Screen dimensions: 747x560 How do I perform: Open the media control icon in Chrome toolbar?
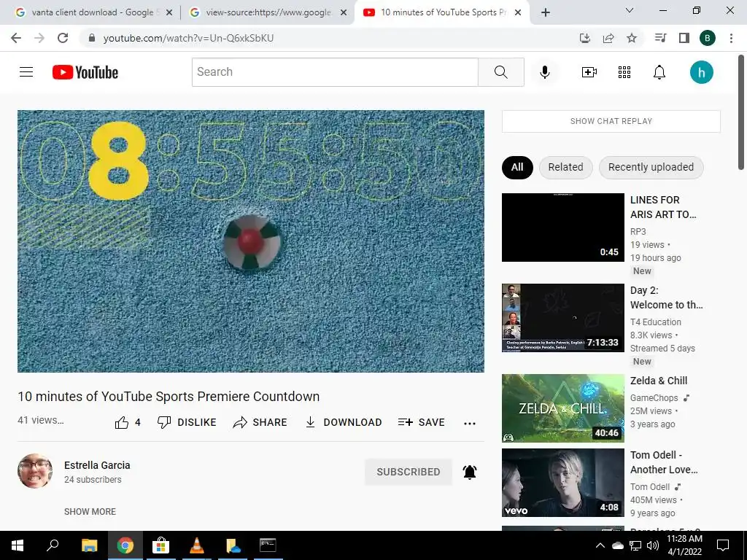[660, 38]
